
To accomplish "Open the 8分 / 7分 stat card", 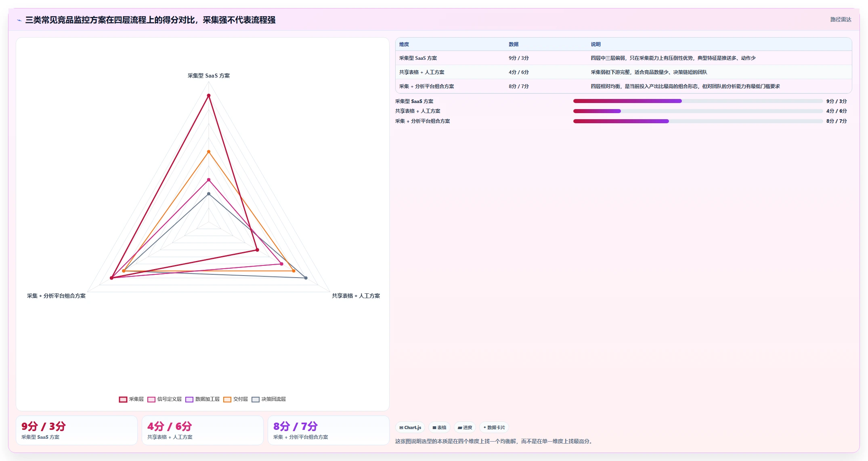I will (329, 430).
